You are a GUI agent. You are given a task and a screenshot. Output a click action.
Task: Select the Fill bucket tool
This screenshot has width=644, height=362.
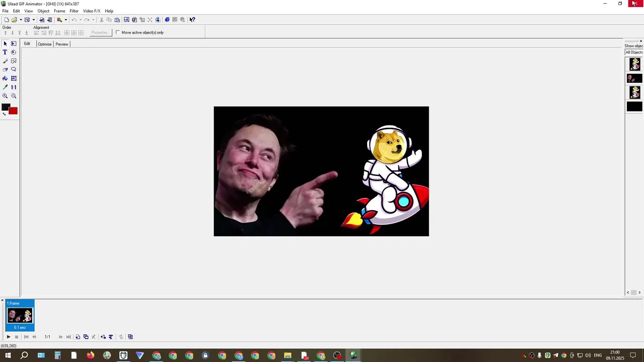click(5, 78)
